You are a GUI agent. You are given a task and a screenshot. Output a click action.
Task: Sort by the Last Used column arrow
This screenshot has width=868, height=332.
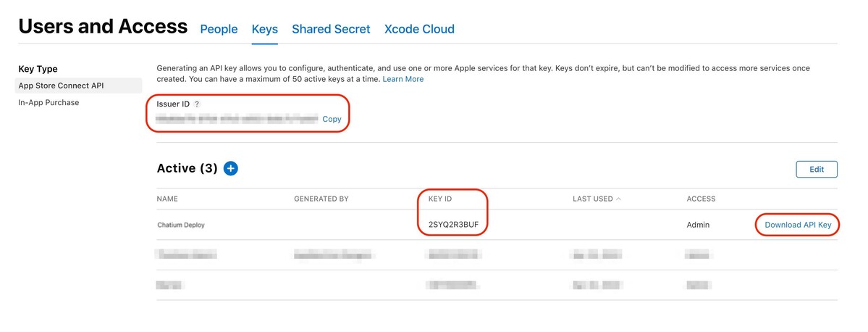618,199
